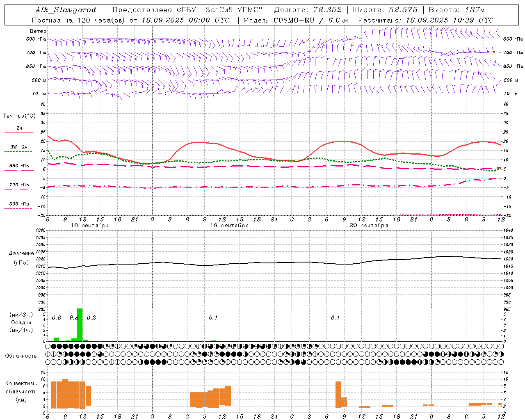Click the forecast start 18.09.2025 06:00 UTC
525x420 pixels.
tap(185, 20)
